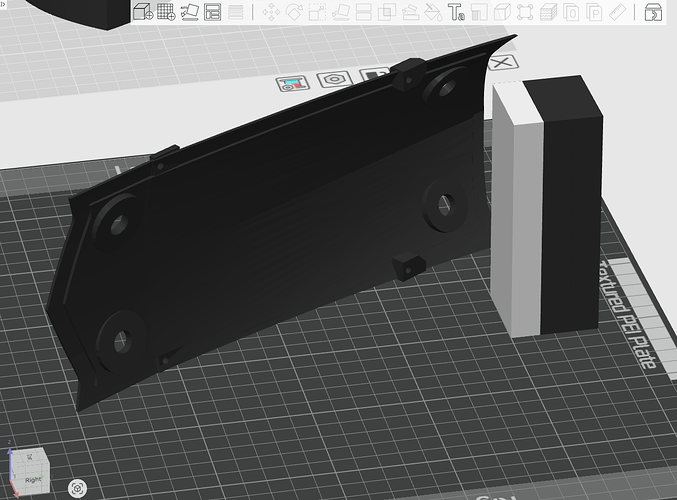Screen dimensions: 677x500
Task: Arrange all objects on the plate
Action: click(212, 12)
